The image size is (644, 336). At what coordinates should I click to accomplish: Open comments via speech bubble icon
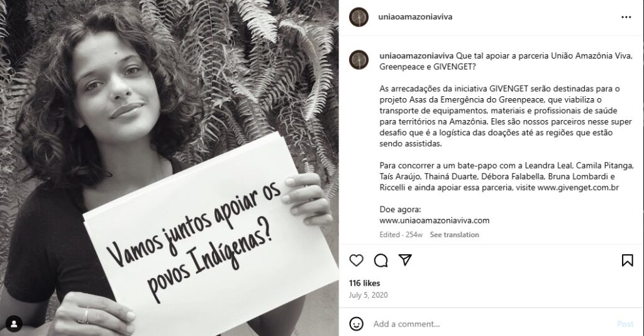click(x=380, y=260)
